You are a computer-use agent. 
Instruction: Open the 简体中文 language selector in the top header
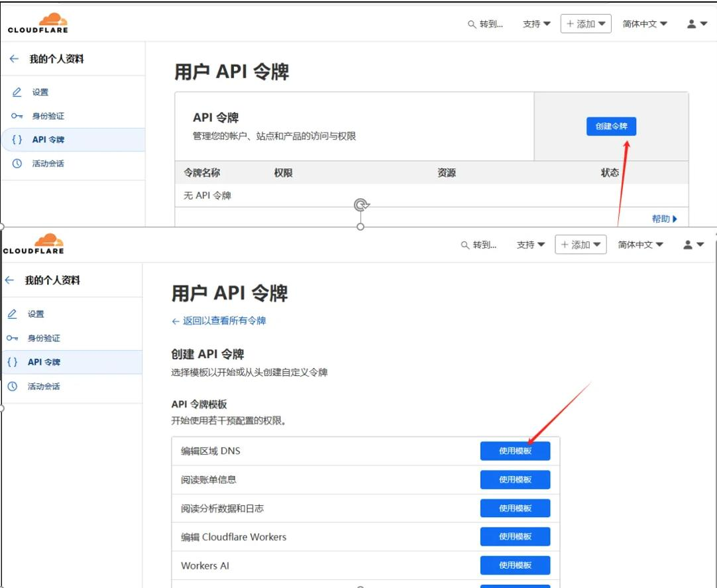(x=645, y=24)
